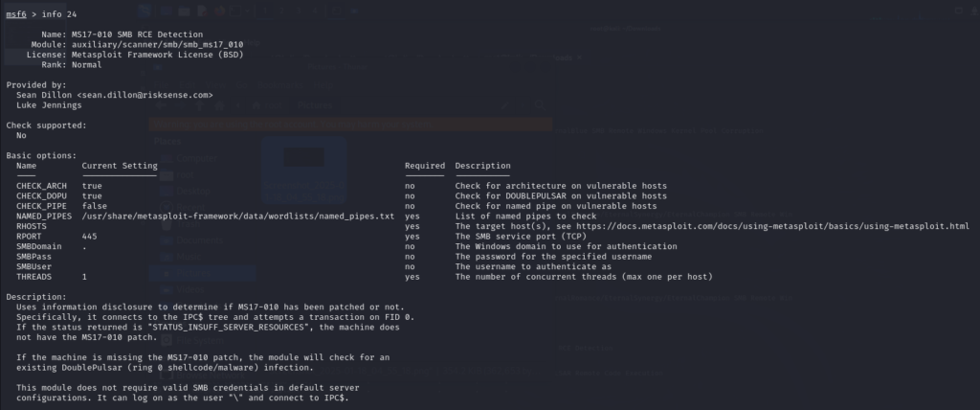The height and width of the screenshot is (410, 980).
Task: Click the 'Check supported:' heading
Action: [46, 125]
